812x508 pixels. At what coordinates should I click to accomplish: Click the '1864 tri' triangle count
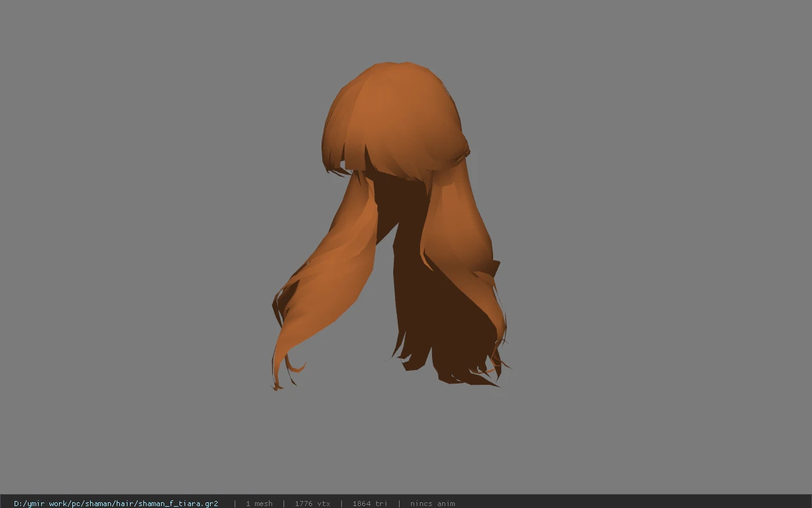(x=370, y=504)
